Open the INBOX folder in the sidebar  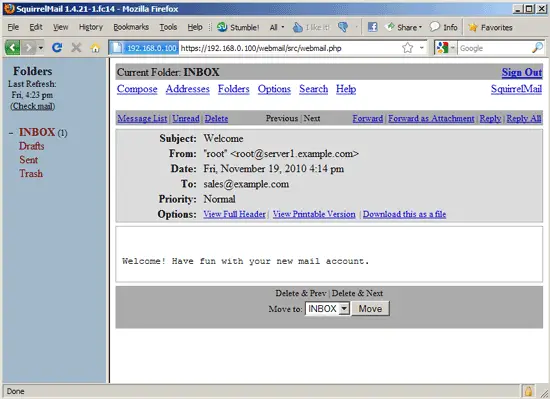37,132
